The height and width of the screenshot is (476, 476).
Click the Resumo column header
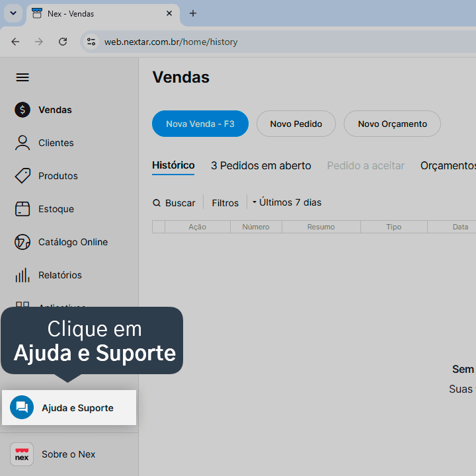tap(321, 227)
